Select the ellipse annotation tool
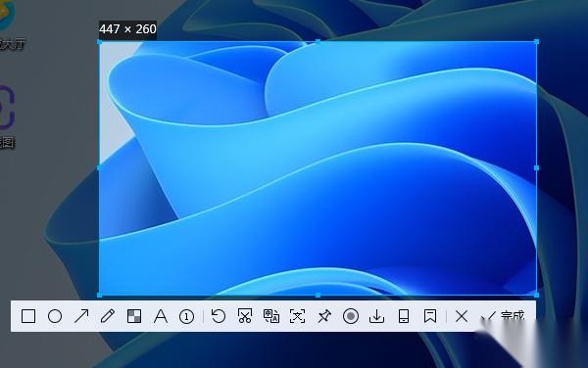588x368 pixels. coord(55,316)
